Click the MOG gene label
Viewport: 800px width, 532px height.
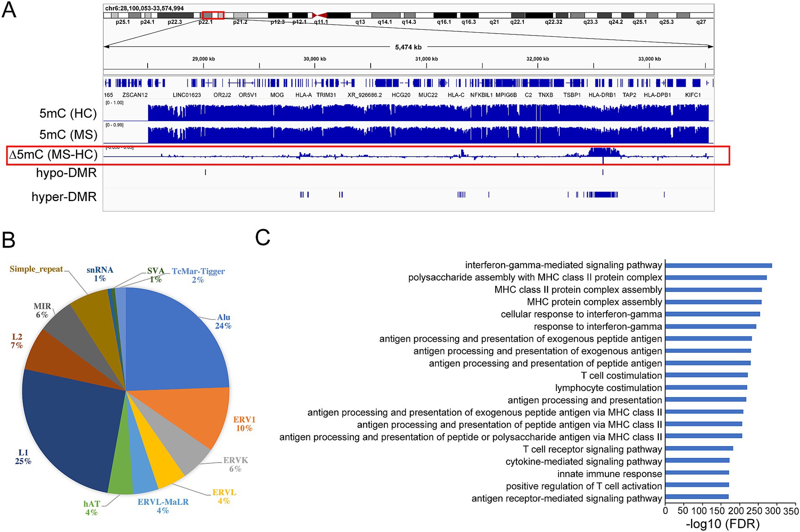pos(277,95)
